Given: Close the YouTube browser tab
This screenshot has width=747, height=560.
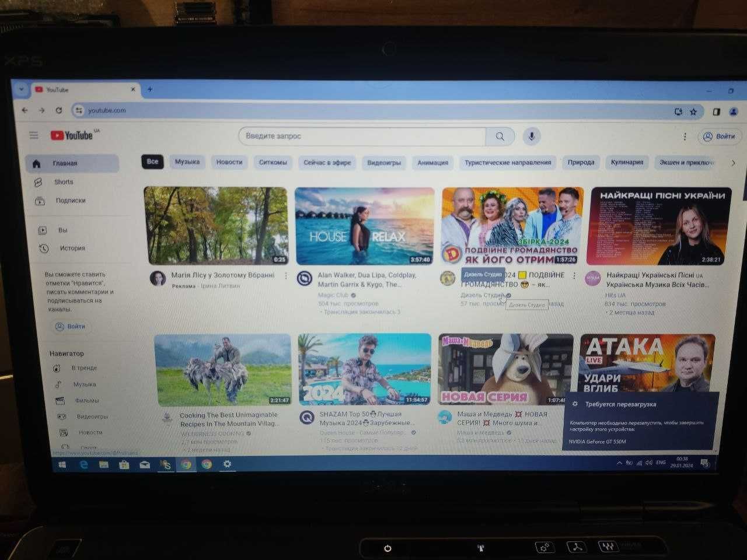Looking at the screenshot, I should pos(133,89).
